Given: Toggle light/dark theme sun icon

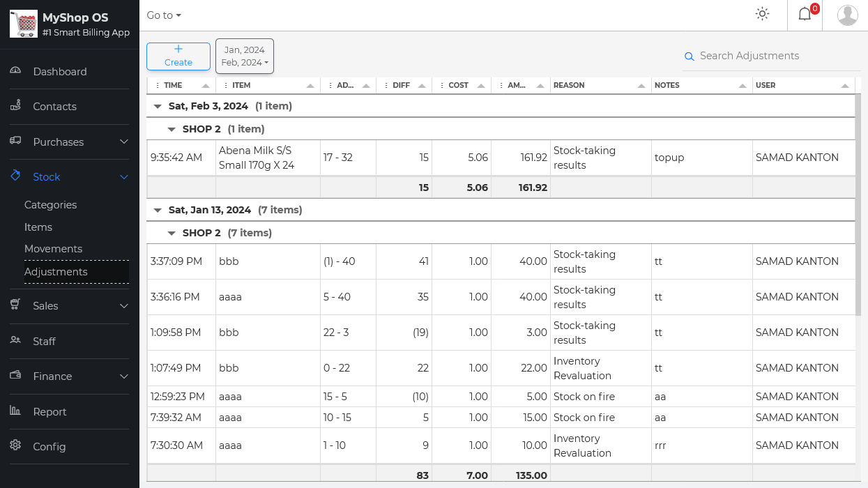Looking at the screenshot, I should [762, 14].
